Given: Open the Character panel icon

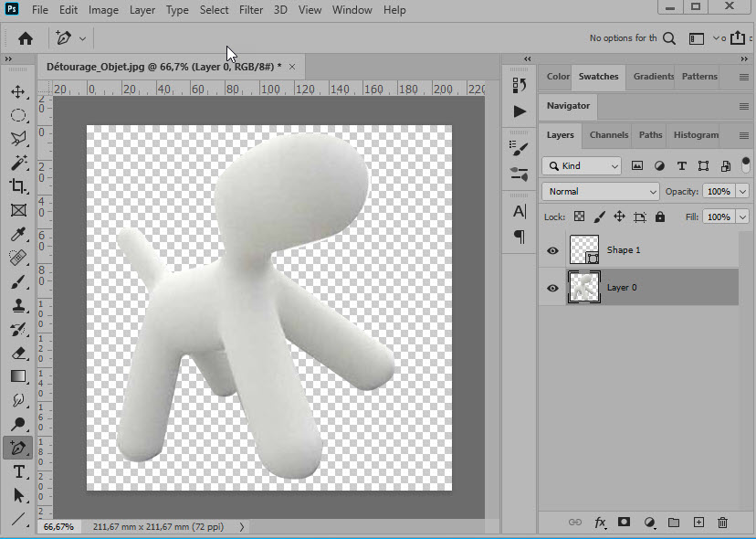Looking at the screenshot, I should point(520,211).
